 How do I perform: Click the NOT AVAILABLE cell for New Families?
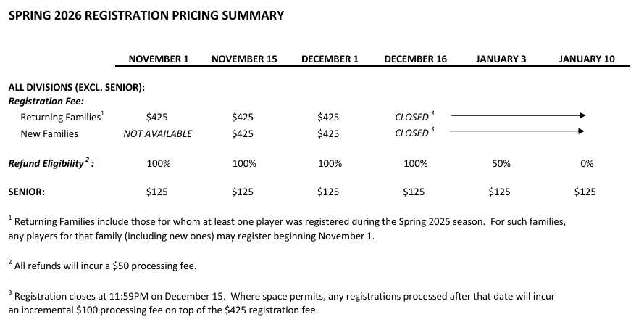coord(158,133)
